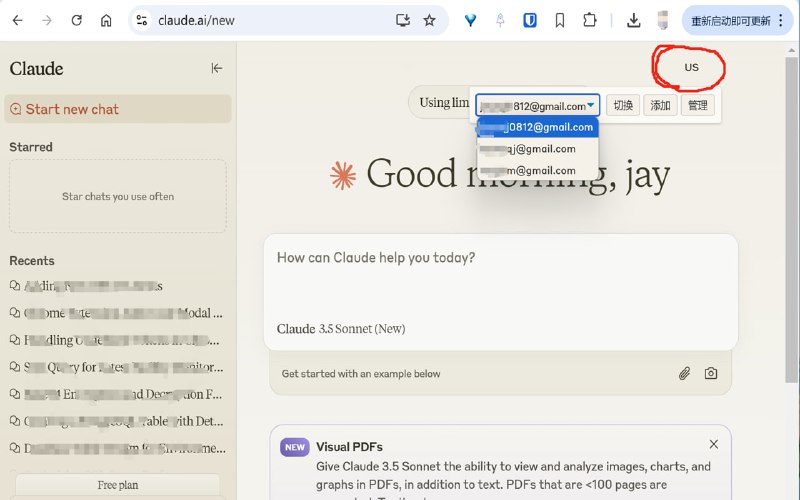The height and width of the screenshot is (500, 800).
Task: Click the US region indicator
Action: point(691,67)
